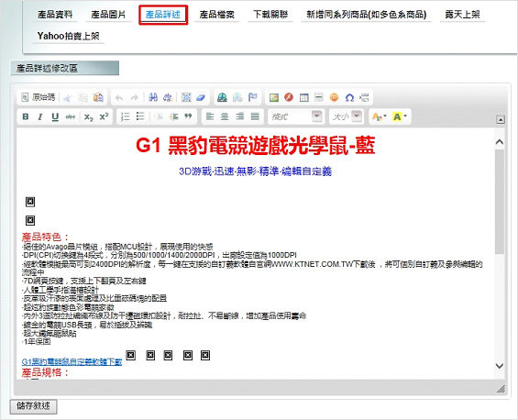518x420 pixels.
Task: Click the Insert Table icon
Action: 304,97
